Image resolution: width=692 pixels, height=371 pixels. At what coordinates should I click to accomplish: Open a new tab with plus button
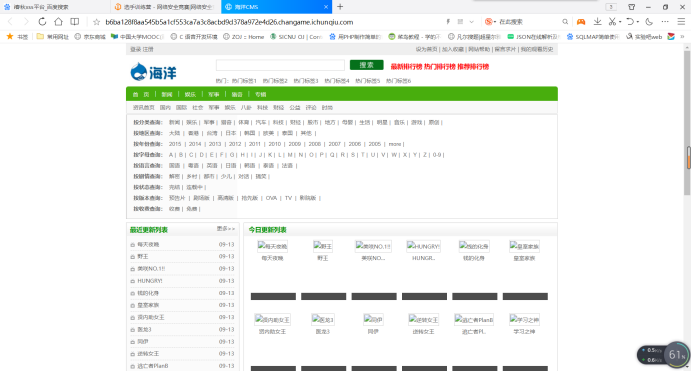point(340,7)
